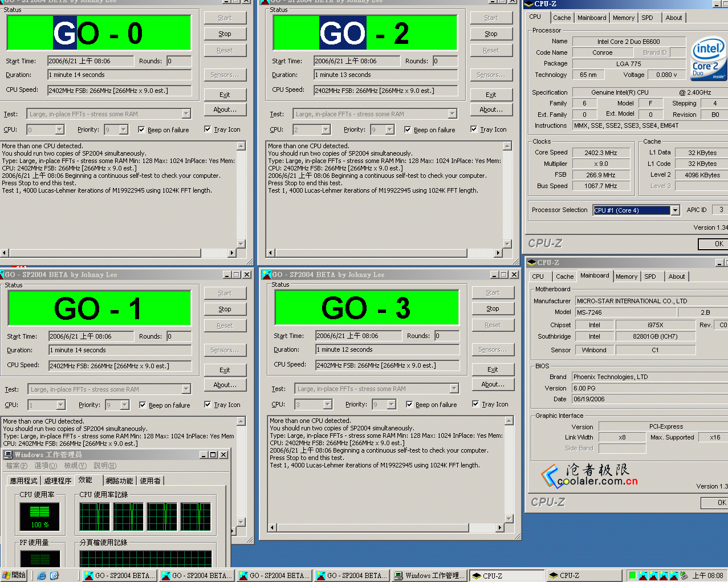Open About tab in CPU-Z Mainboard window
728x582 pixels.
pos(677,276)
